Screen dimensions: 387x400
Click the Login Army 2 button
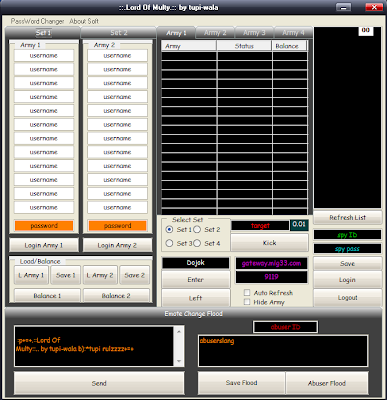117,245
